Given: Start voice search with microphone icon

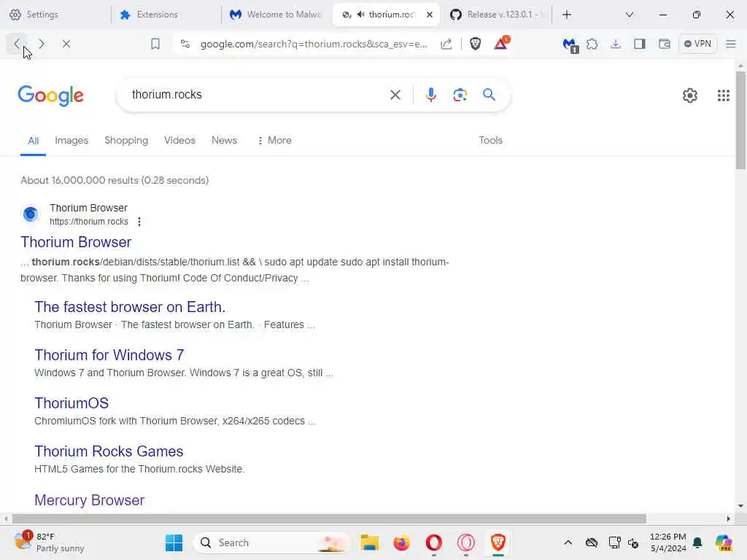Looking at the screenshot, I should coord(430,95).
